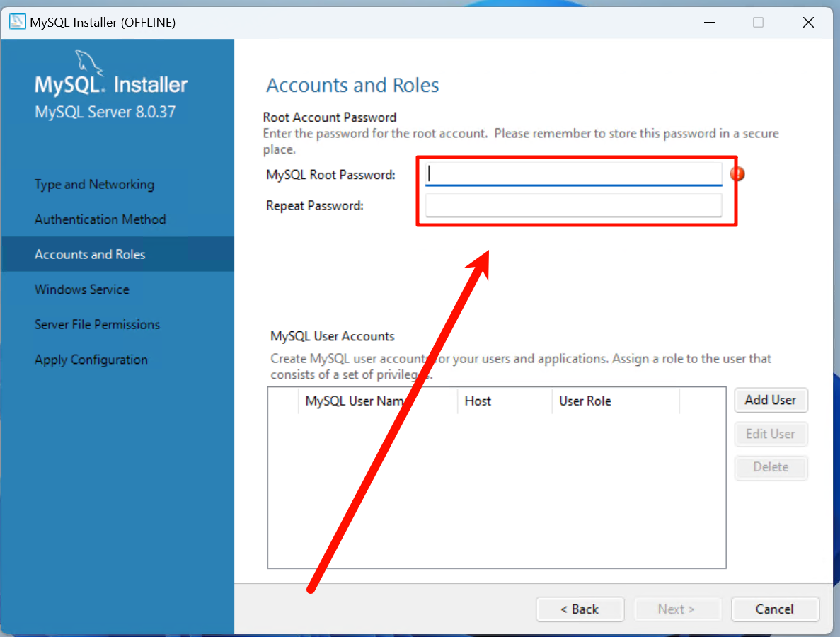The width and height of the screenshot is (840, 637).
Task: Click the red password warning icon
Action: pos(737,173)
